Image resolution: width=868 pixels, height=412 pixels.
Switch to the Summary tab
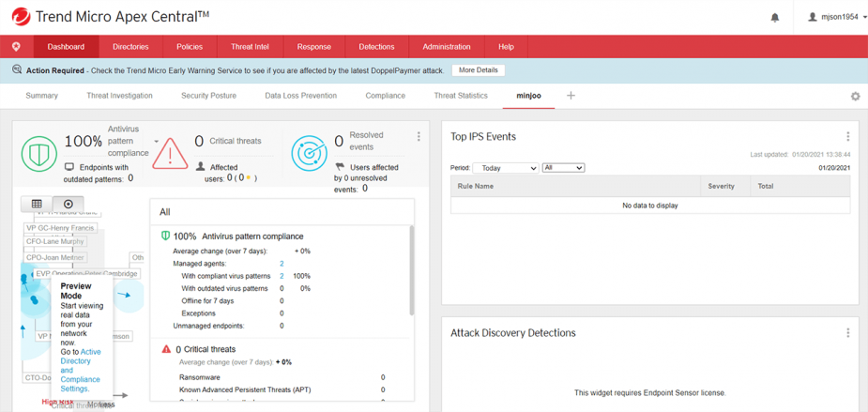pyautogui.click(x=41, y=96)
